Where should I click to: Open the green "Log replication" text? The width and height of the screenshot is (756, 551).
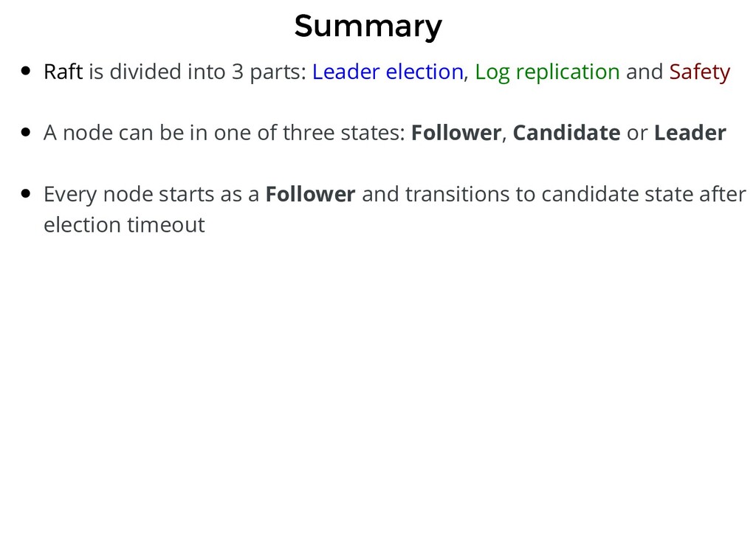coord(547,72)
